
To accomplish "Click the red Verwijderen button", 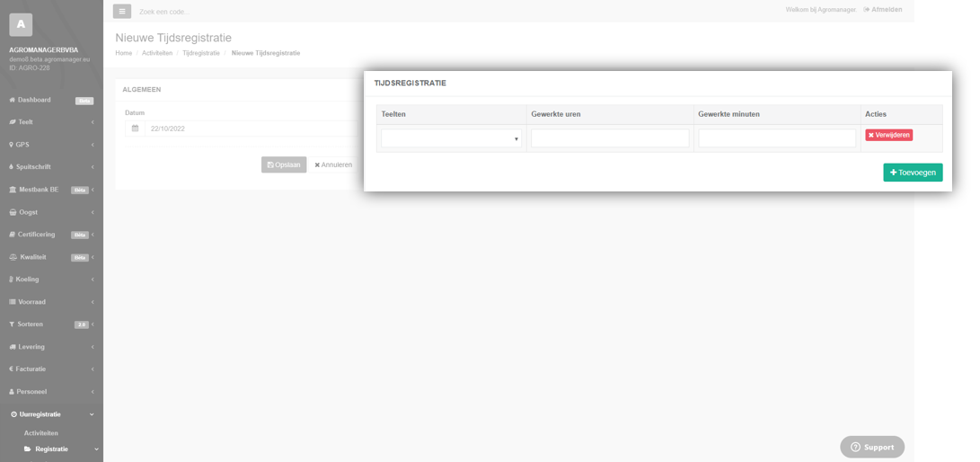I will [888, 135].
